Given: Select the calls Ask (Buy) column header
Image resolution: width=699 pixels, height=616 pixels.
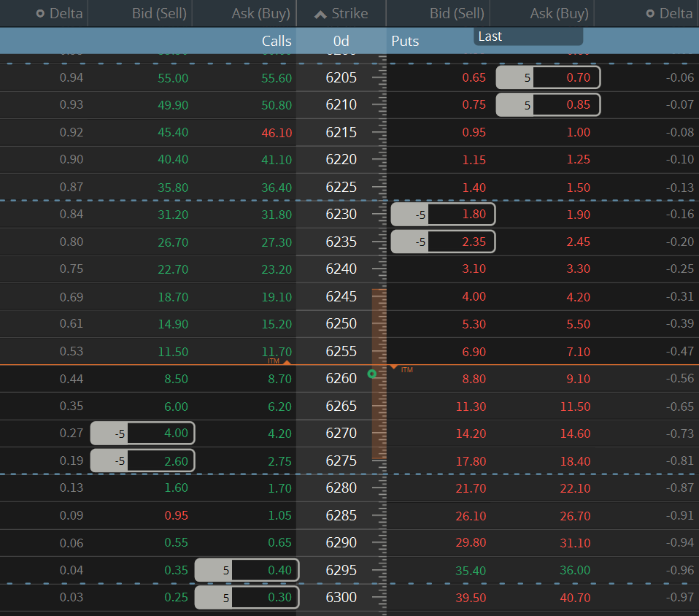Looking at the screenshot, I should (260, 13).
